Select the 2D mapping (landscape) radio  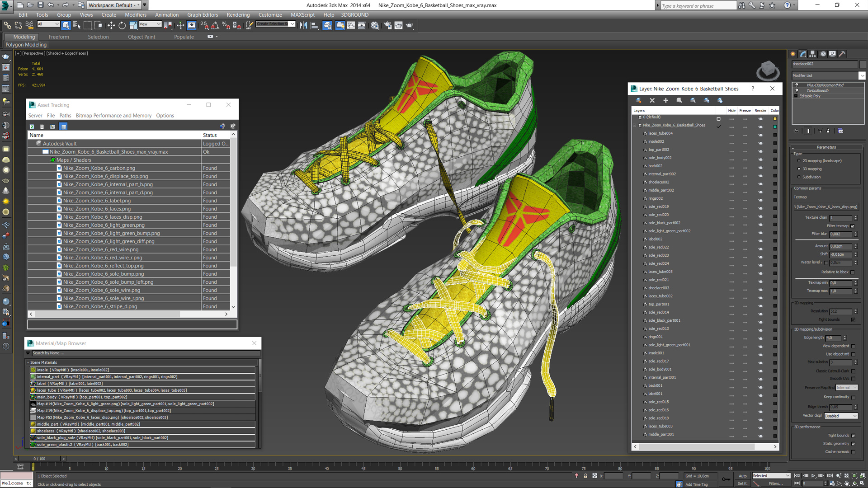[799, 161]
